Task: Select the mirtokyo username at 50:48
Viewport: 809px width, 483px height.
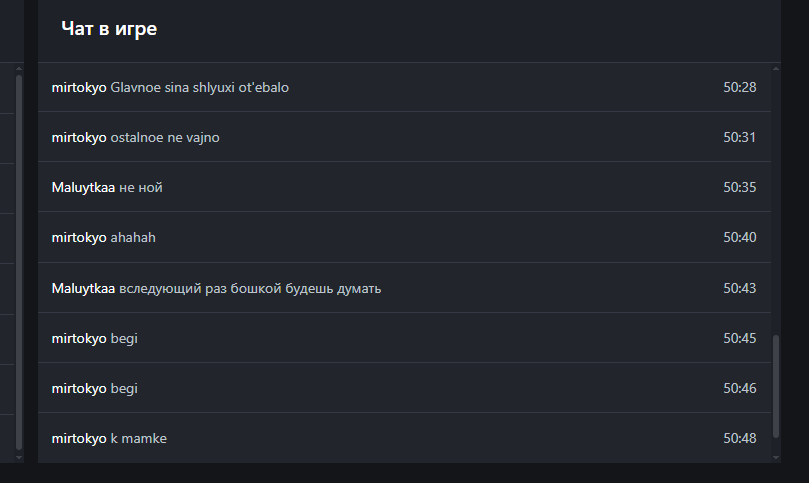Action: pyautogui.click(x=78, y=438)
